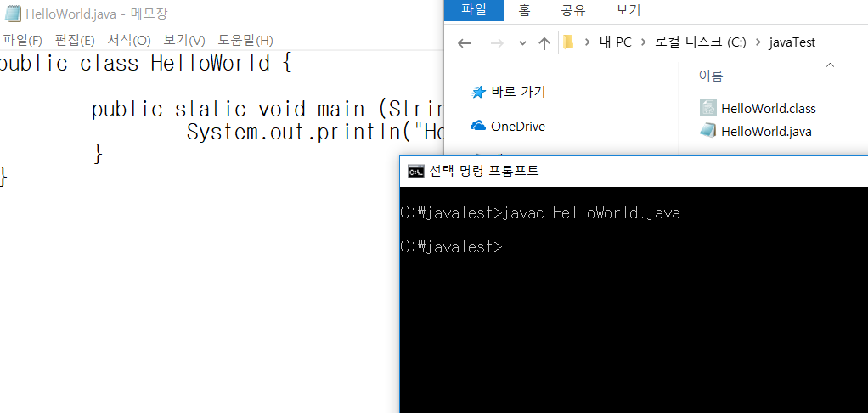Select 로컬 디스크 (C:) breadcrumb

(x=701, y=42)
